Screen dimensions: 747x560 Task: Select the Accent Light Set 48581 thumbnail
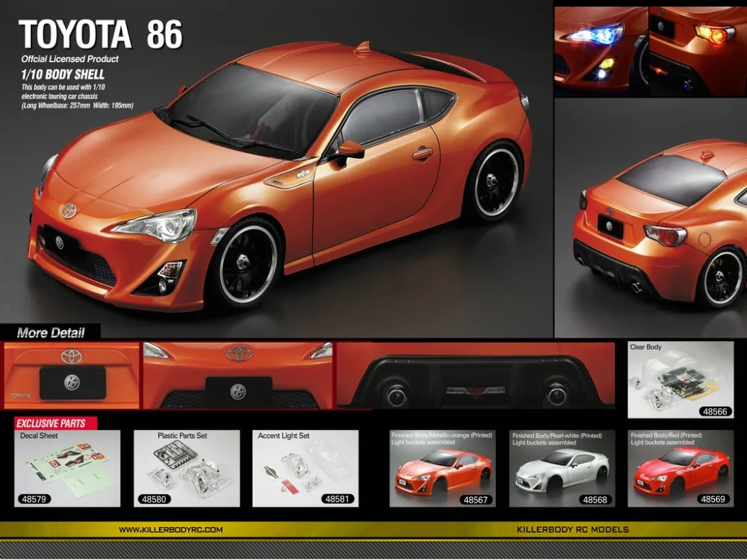(x=306, y=469)
